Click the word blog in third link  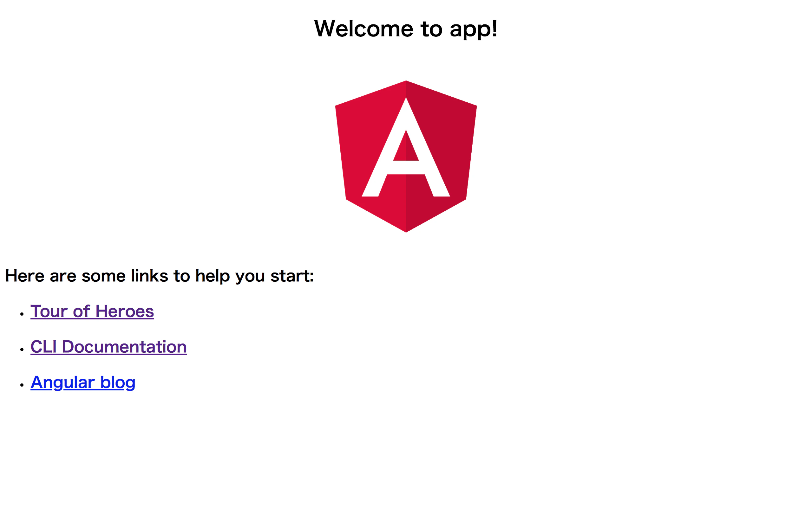(118, 382)
